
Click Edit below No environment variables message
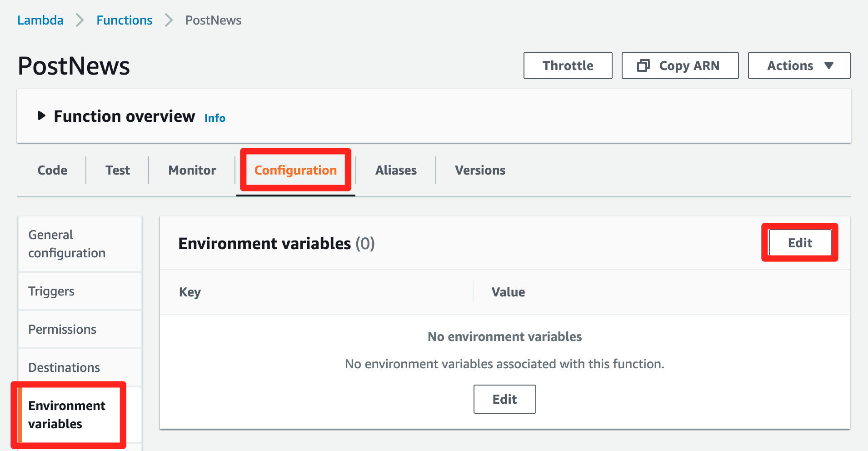[504, 399]
